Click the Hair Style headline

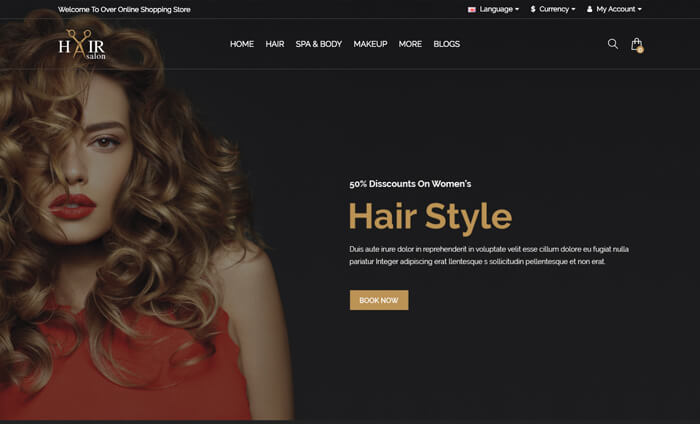click(x=430, y=217)
